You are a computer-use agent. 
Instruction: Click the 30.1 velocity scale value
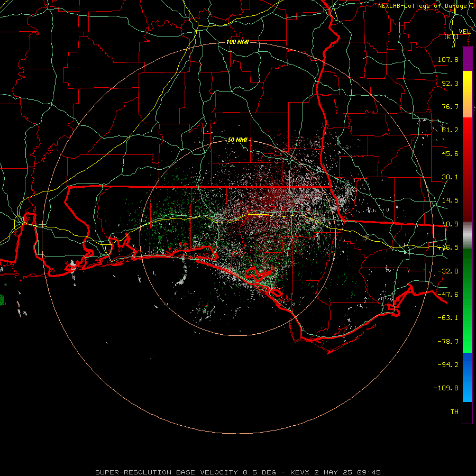[x=450, y=177]
